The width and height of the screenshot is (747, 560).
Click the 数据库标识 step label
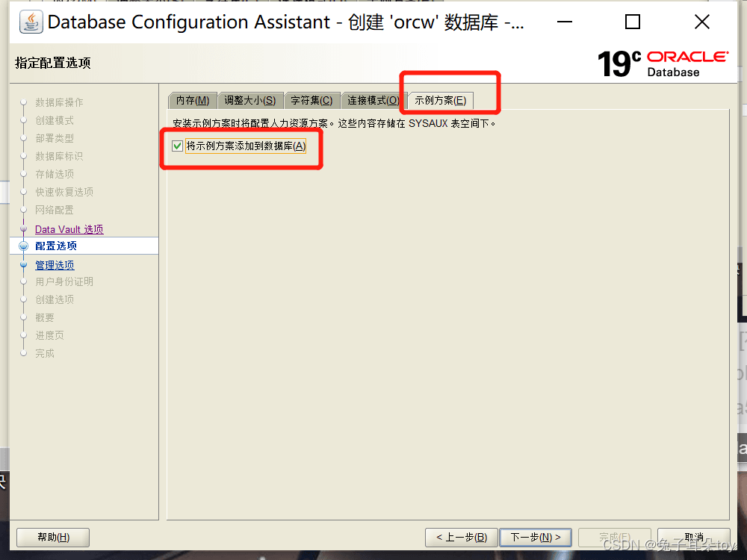click(59, 156)
